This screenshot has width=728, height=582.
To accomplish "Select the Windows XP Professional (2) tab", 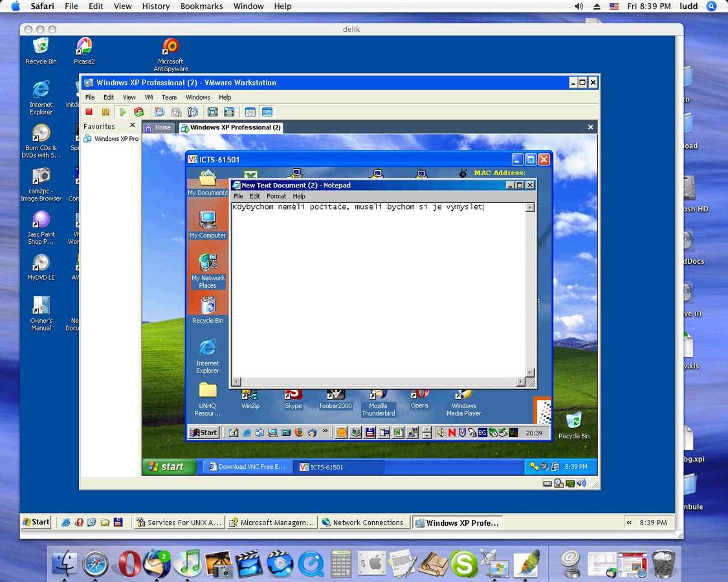I will coord(231,127).
